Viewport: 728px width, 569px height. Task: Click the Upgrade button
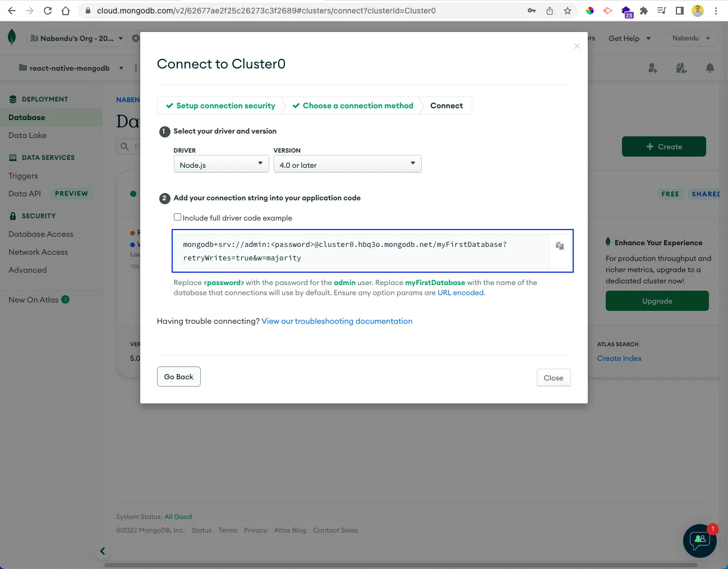[x=657, y=301]
